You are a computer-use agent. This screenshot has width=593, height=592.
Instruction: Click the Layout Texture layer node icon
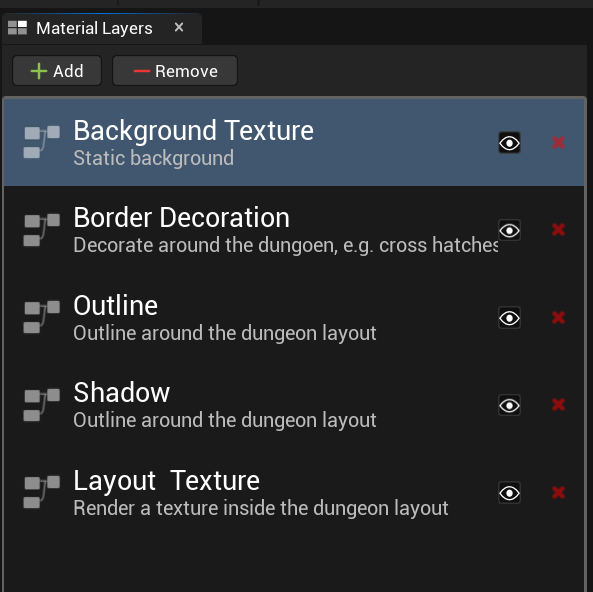(42, 492)
